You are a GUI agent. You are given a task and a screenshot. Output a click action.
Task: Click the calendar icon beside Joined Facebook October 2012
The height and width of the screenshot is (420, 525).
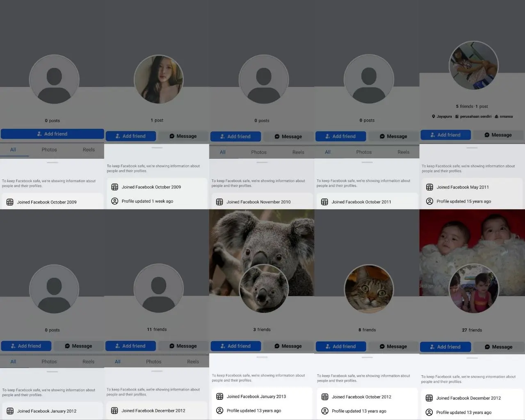[x=325, y=397]
